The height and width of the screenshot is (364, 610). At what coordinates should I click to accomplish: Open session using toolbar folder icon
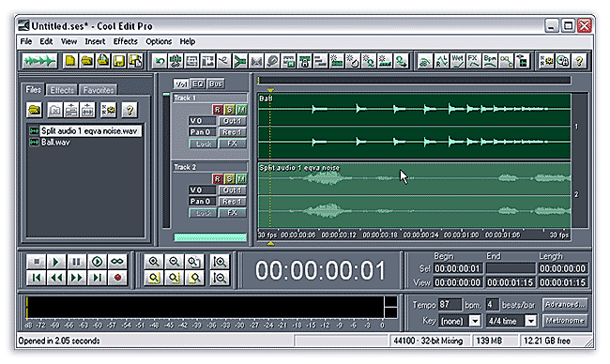pyautogui.click(x=86, y=61)
